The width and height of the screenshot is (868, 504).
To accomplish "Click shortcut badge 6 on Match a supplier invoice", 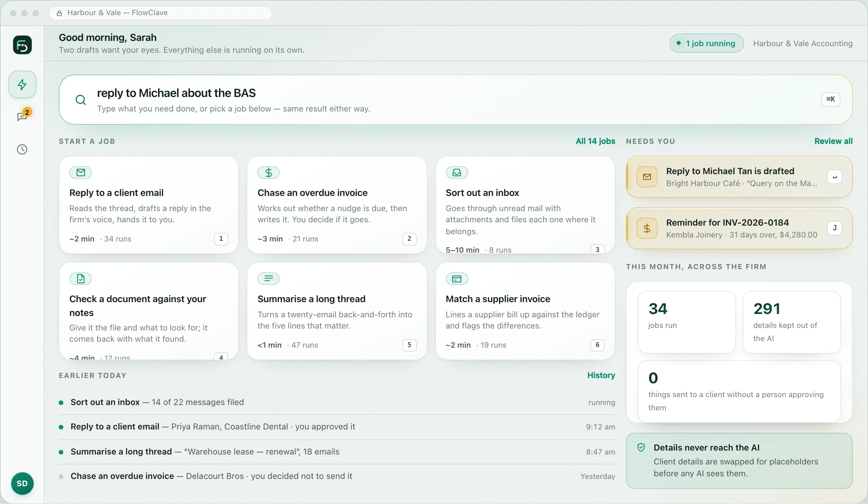I will click(598, 345).
